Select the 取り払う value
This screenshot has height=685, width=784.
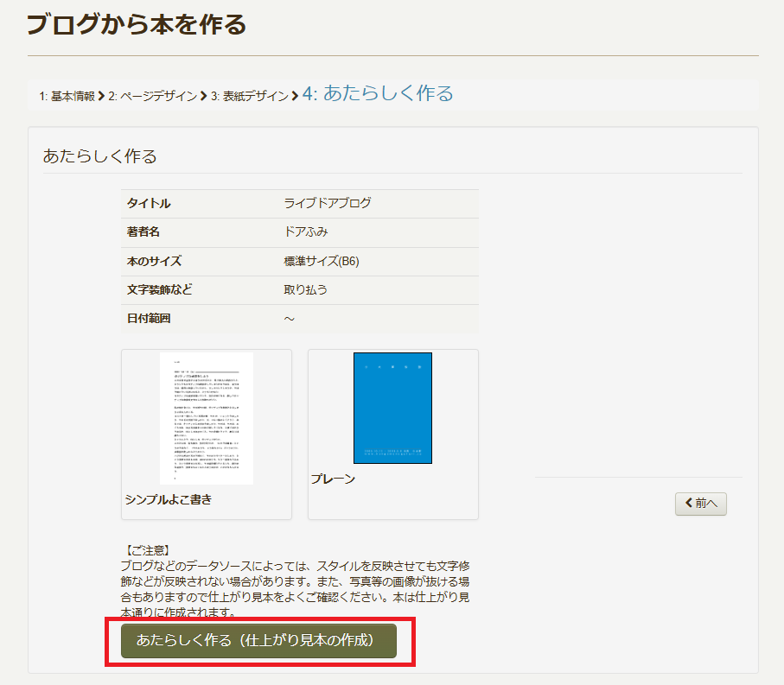(x=305, y=289)
